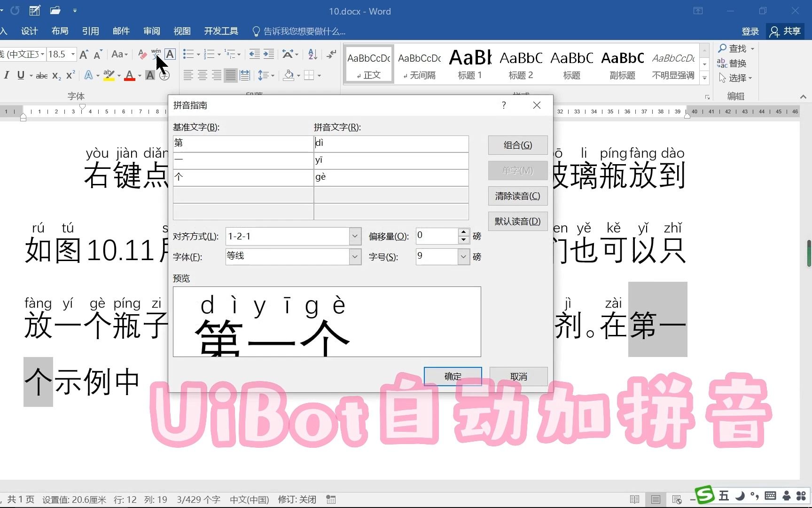Increase the 偏移量 offset stepper
This screenshot has width=812, height=508.
tap(464, 232)
